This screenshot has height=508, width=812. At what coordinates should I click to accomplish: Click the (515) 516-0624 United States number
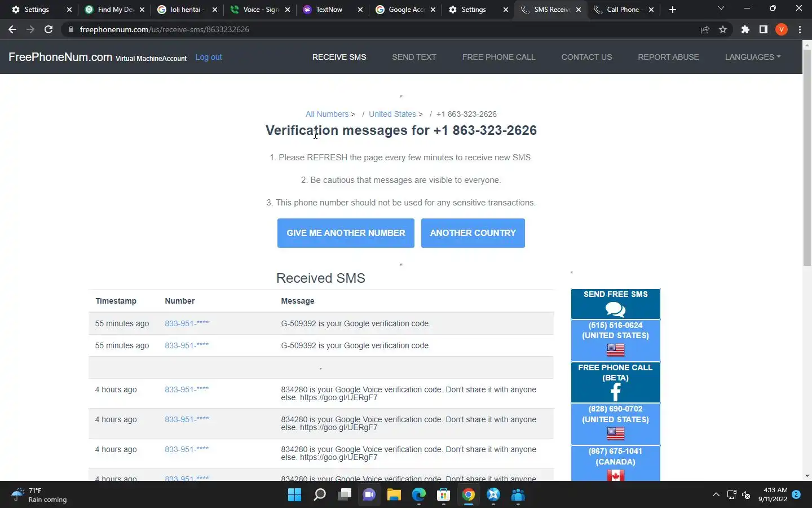615,330
